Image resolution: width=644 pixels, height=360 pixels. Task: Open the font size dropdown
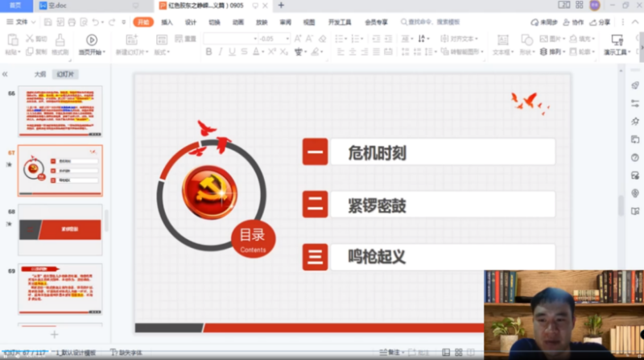(x=287, y=39)
